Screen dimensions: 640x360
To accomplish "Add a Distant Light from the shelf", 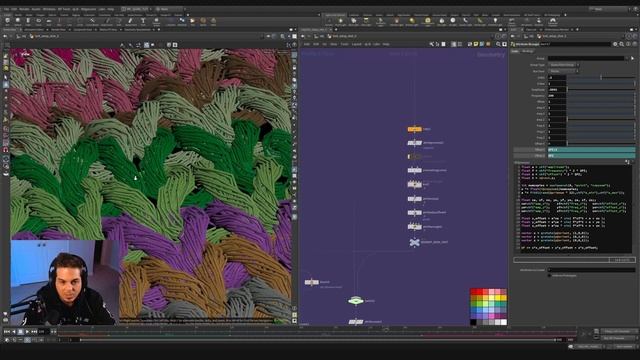I will pos(412,21).
